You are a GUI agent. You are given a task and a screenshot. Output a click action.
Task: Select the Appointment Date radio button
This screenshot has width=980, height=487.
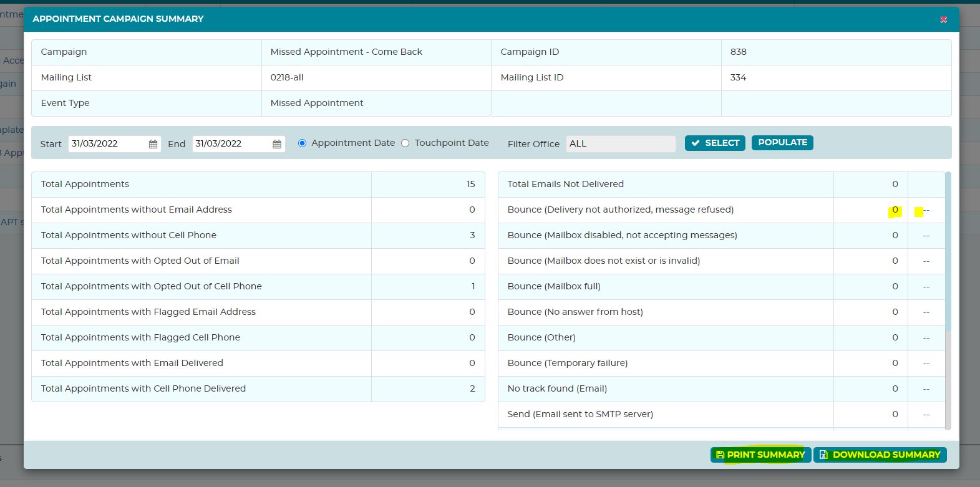[302, 143]
